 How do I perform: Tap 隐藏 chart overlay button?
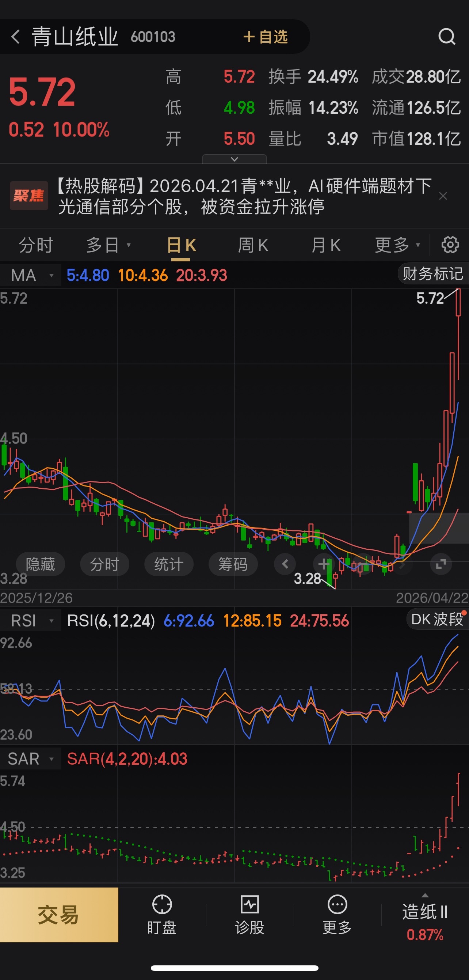40,564
